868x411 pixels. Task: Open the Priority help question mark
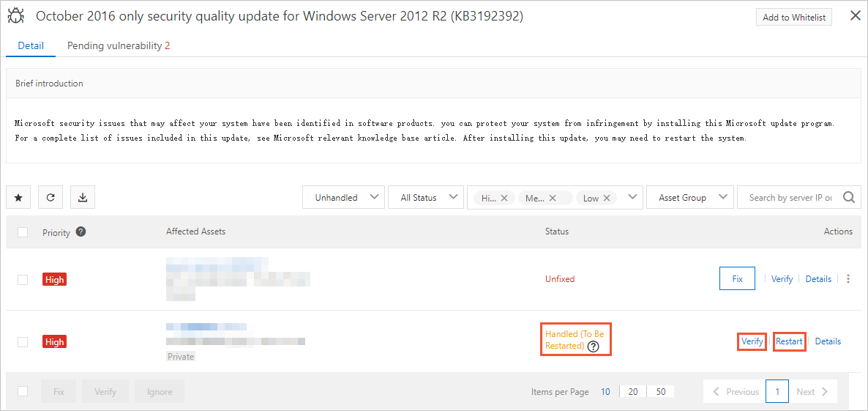pos(81,232)
